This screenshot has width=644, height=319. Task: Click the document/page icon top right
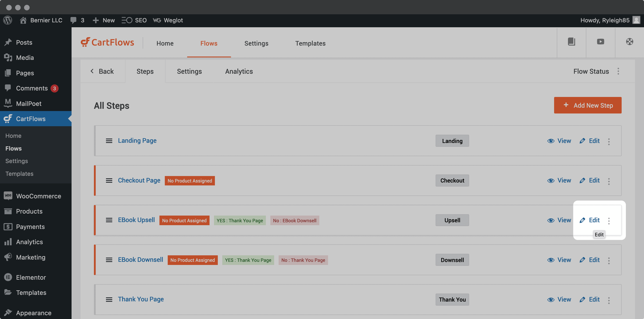571,41
